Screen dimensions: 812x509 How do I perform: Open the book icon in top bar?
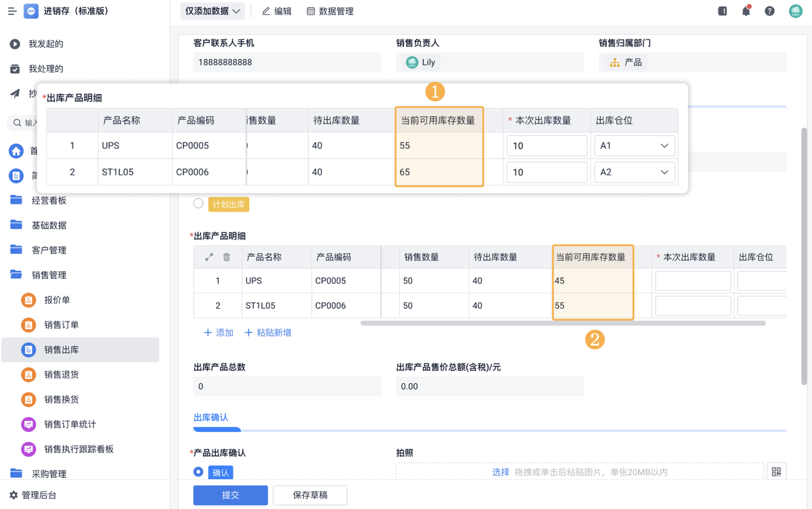point(722,11)
